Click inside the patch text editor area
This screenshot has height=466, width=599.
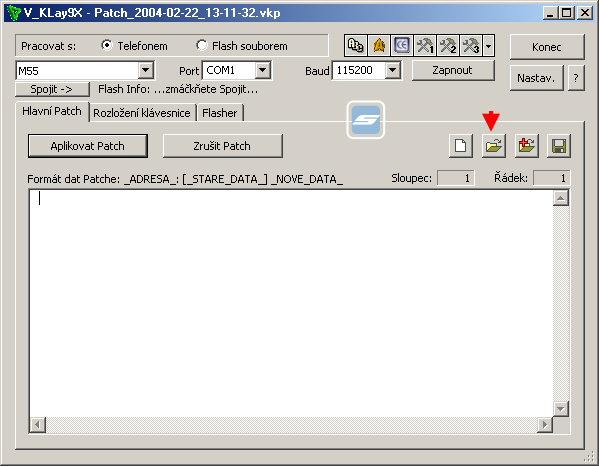(291, 304)
